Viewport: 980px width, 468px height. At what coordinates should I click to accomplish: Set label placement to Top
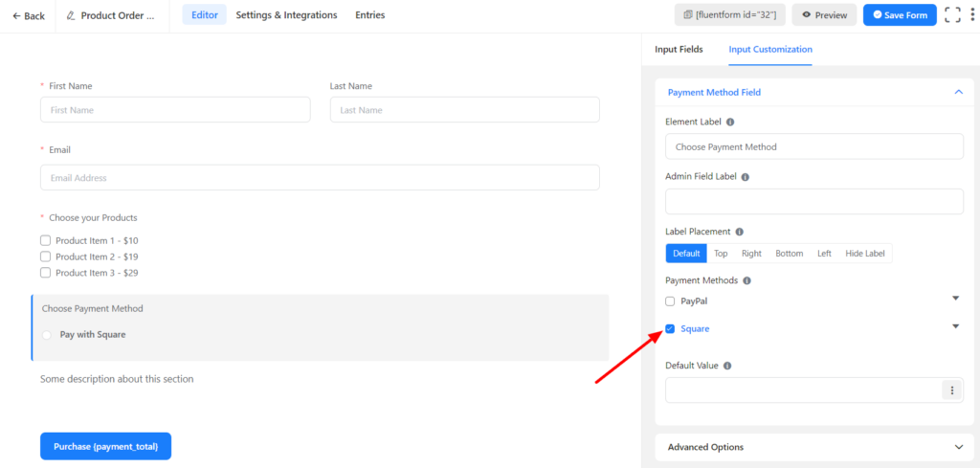tap(721, 253)
